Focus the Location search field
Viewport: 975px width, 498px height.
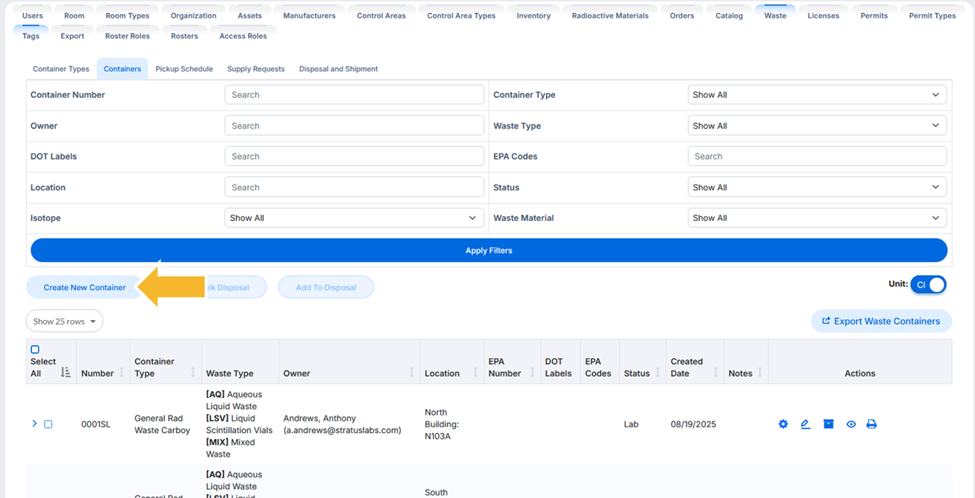tap(354, 187)
